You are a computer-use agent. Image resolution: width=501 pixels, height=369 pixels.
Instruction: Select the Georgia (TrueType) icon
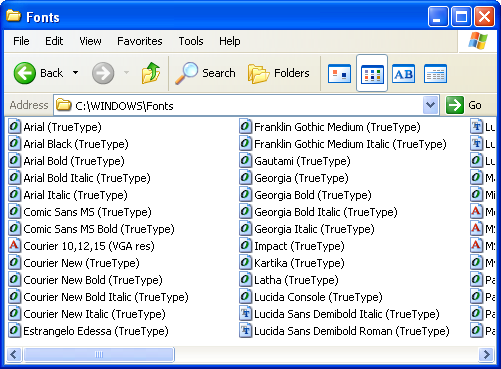[245, 178]
